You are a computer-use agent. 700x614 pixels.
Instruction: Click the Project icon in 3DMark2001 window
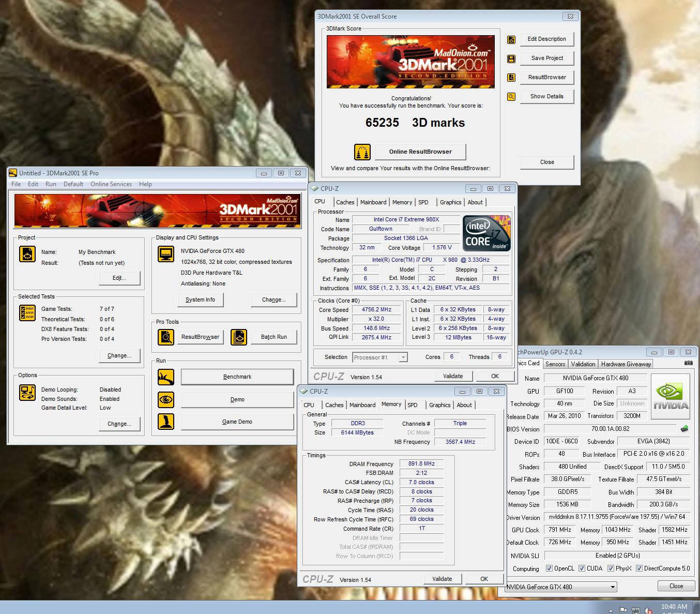click(x=27, y=254)
